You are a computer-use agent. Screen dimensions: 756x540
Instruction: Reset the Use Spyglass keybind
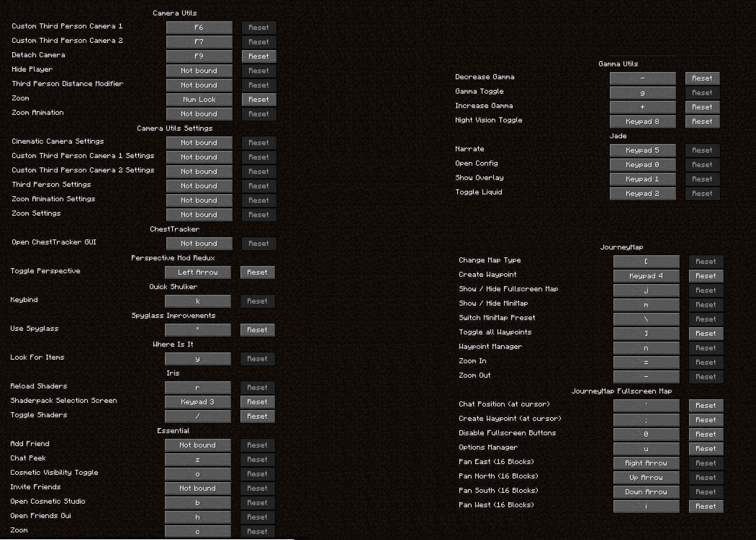(x=257, y=330)
